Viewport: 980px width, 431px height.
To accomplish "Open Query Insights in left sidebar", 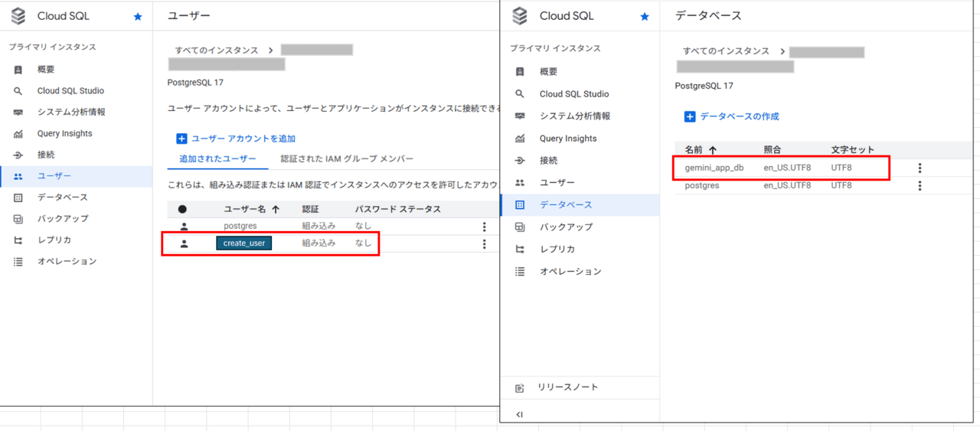I will point(64,133).
